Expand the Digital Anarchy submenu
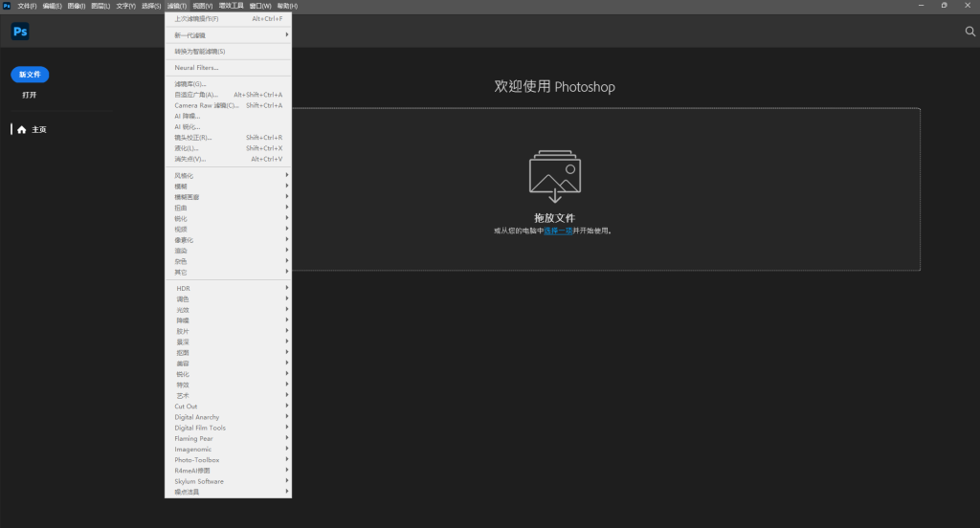The image size is (980, 528). coord(228,417)
